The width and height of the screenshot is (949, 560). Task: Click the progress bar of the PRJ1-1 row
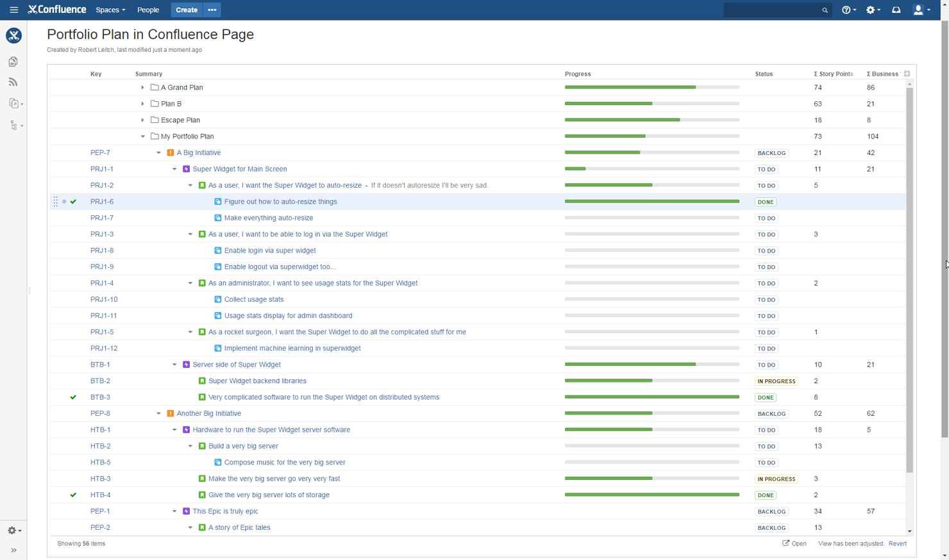651,169
